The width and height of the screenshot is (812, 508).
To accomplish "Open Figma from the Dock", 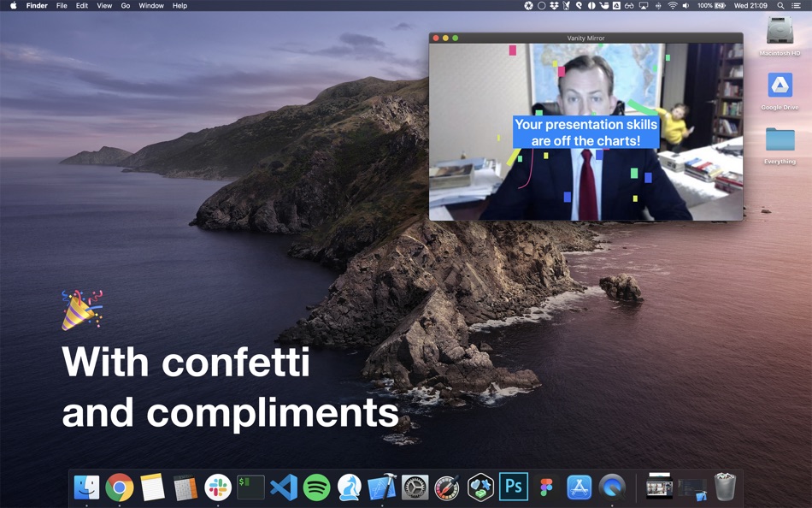I will coord(546,487).
